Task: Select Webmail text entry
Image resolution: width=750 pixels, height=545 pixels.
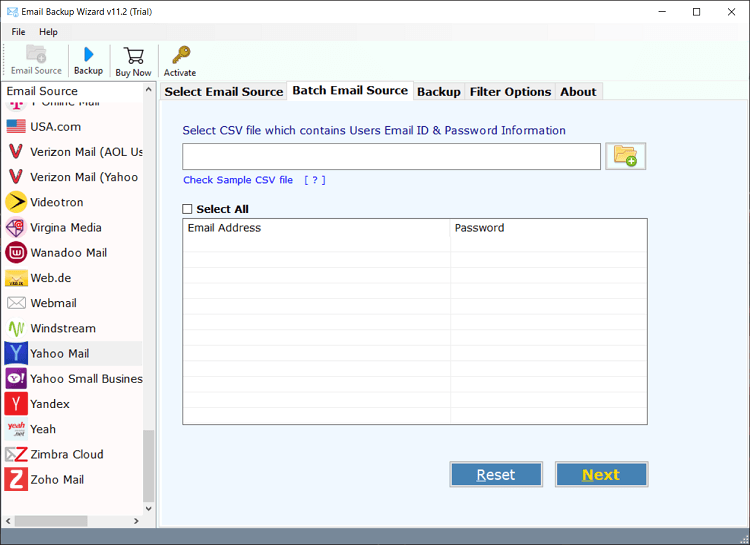Action: 53,303
